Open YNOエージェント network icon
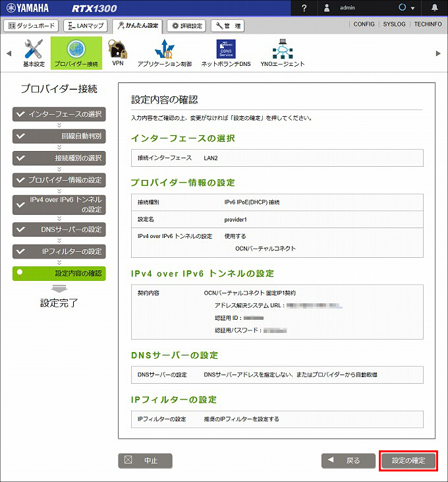The height and width of the screenshot is (482, 448). point(283,53)
